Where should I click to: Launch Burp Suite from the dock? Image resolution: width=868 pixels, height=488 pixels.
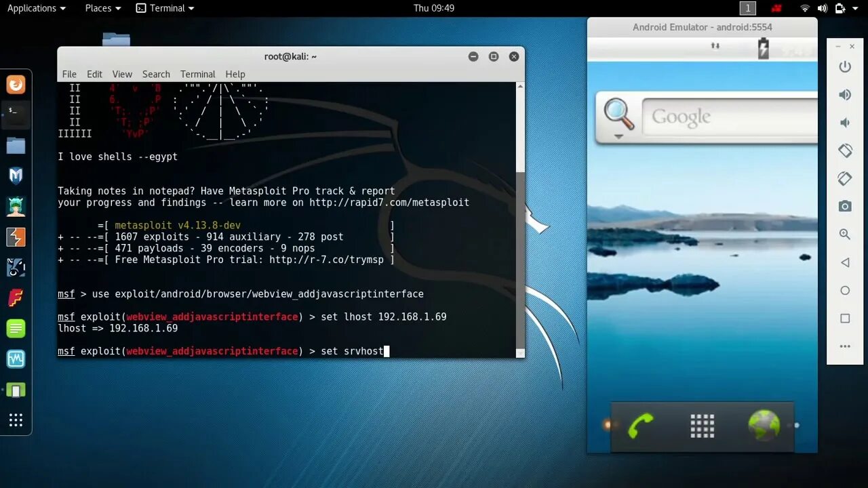coord(16,237)
